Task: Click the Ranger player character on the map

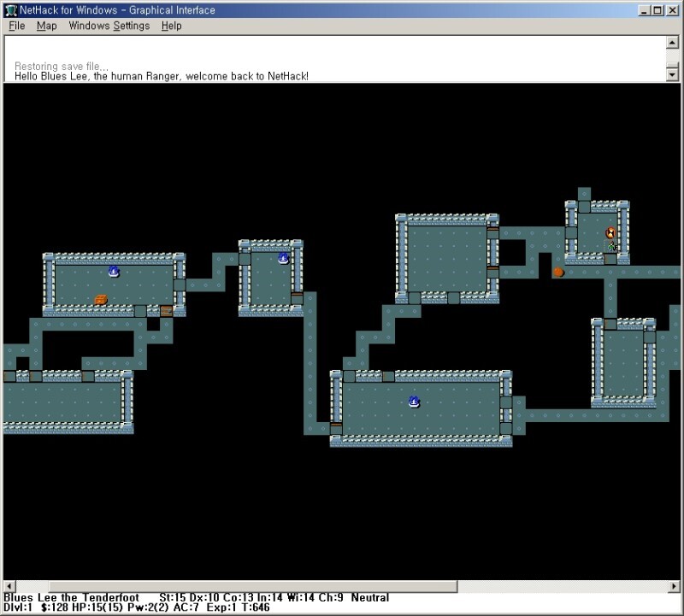Action: [x=610, y=246]
